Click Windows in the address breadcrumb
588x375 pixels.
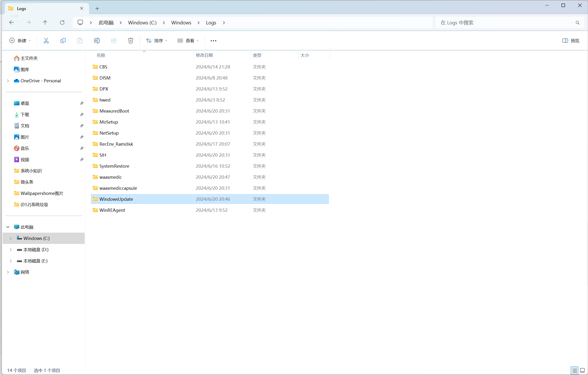[x=181, y=23]
